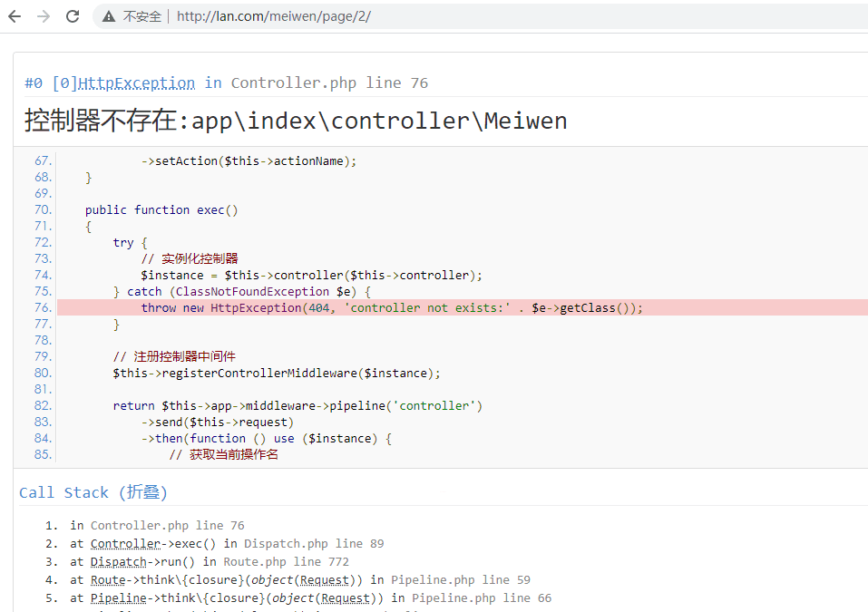868x612 pixels.
Task: Click the browser forward arrow
Action: (x=44, y=16)
